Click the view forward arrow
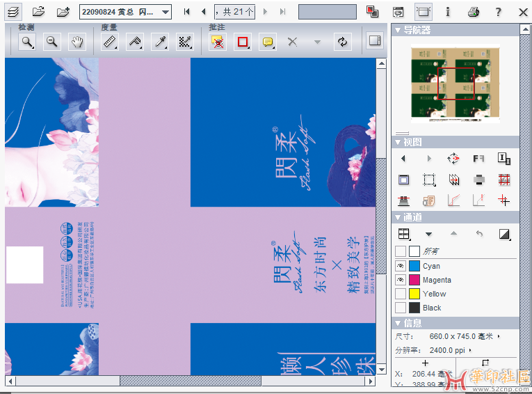Viewport: 532px width, 394px height. (429, 159)
